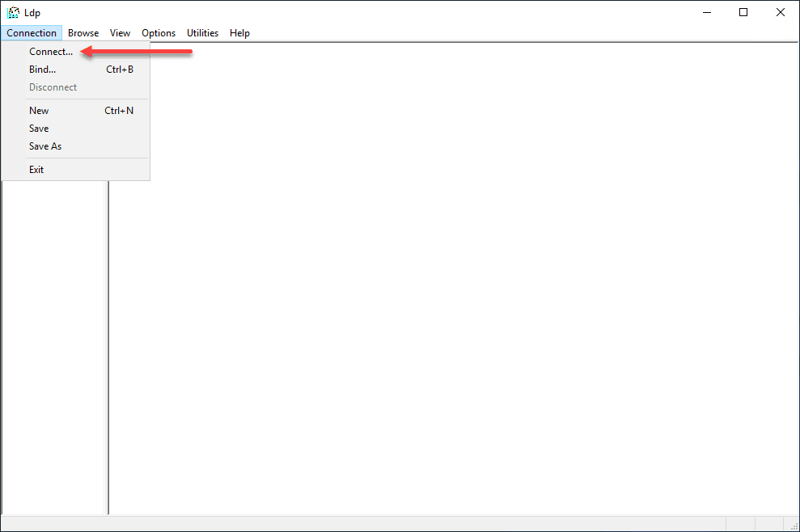Click the Disconnect menu entry
800x532 pixels.
tap(75, 87)
